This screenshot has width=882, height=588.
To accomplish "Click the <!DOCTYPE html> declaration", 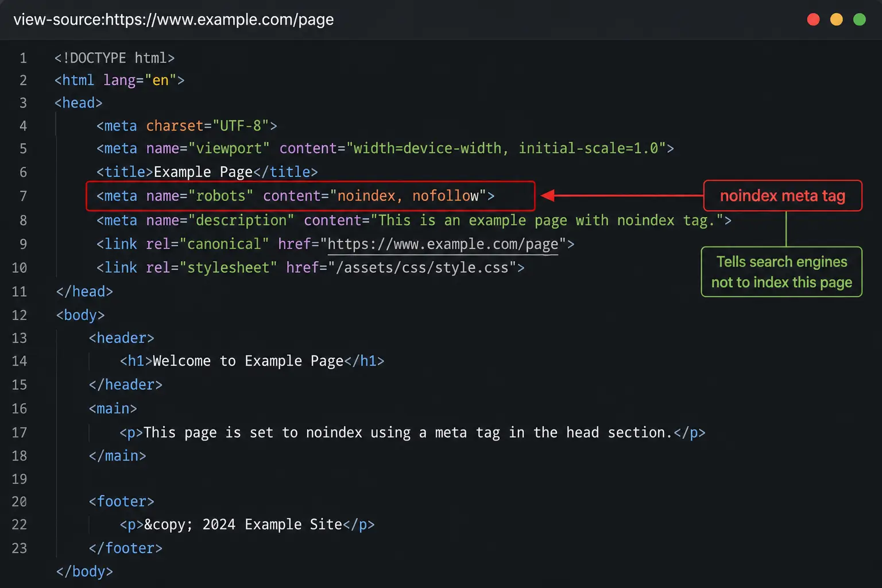I will pos(114,58).
